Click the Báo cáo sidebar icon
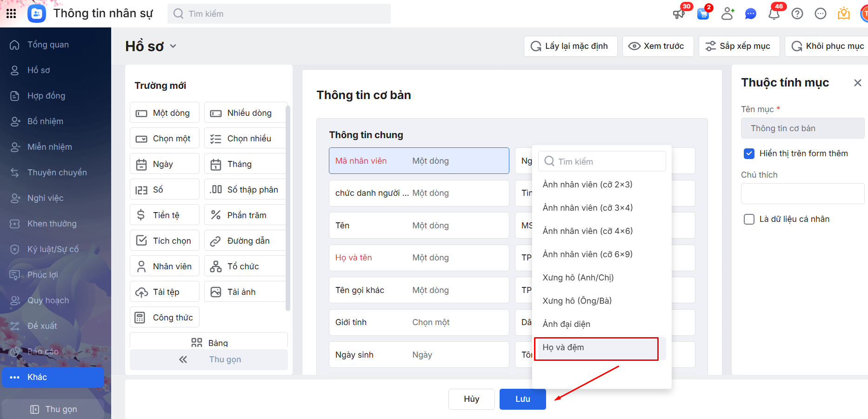868x419 pixels. coord(15,352)
